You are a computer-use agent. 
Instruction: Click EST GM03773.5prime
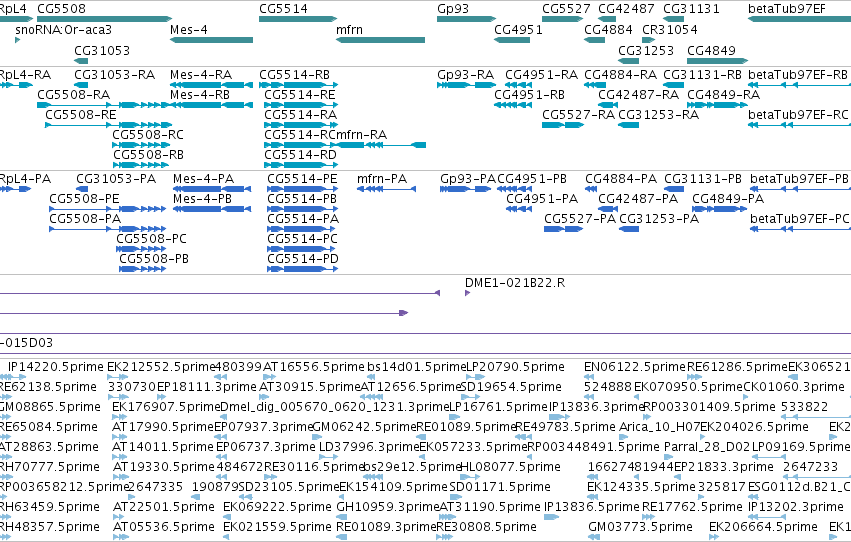pos(640,527)
